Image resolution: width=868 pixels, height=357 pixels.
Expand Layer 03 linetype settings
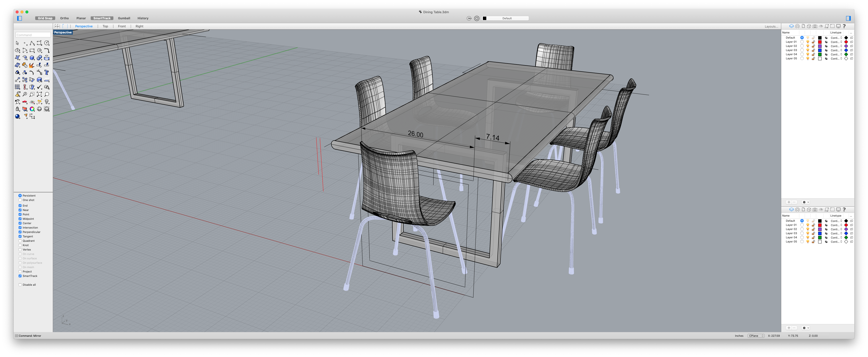[840, 50]
